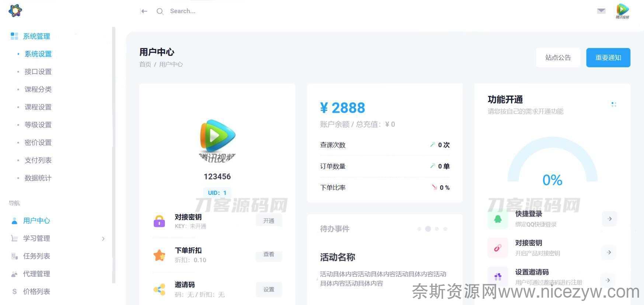
Task: Click the 用户中心 person icon
Action: (14, 221)
